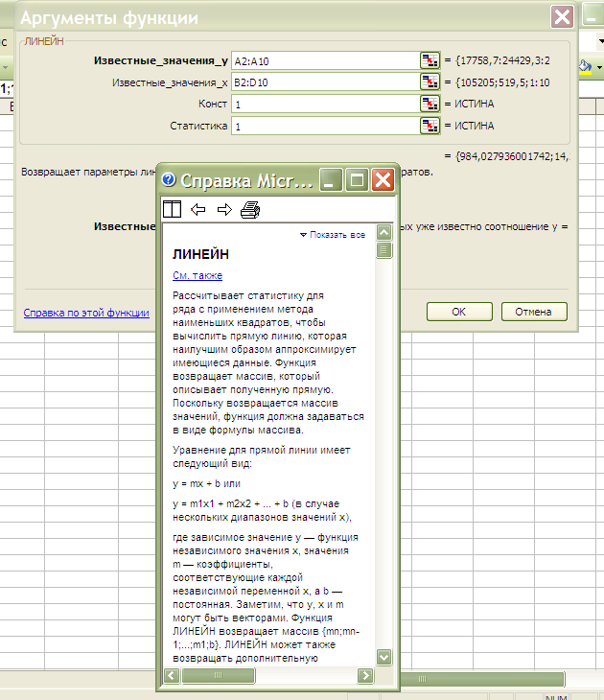Click formula text y = mx + b или
The width and height of the screenshot is (604, 700).
(x=206, y=483)
